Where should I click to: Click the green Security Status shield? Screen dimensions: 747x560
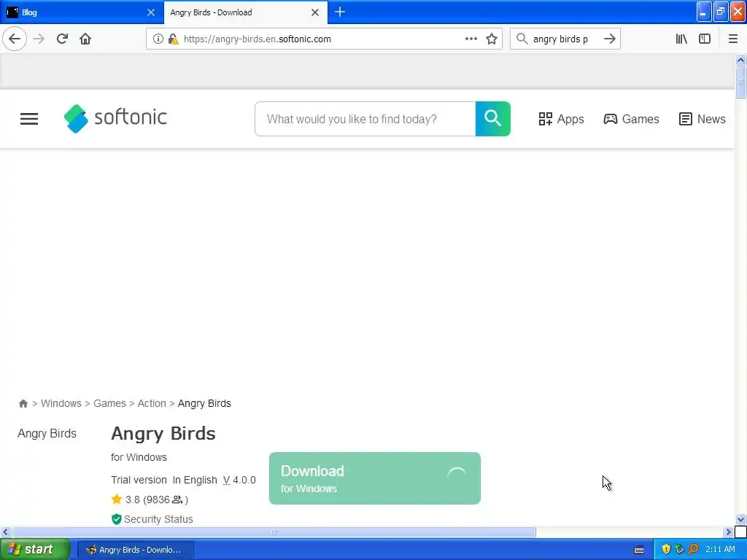[x=116, y=519]
